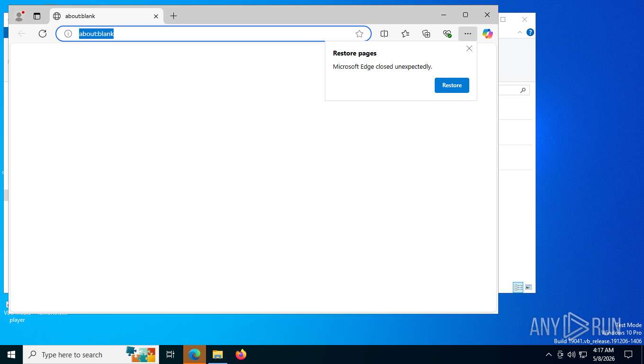Open Tab actions menu icon

point(37,16)
